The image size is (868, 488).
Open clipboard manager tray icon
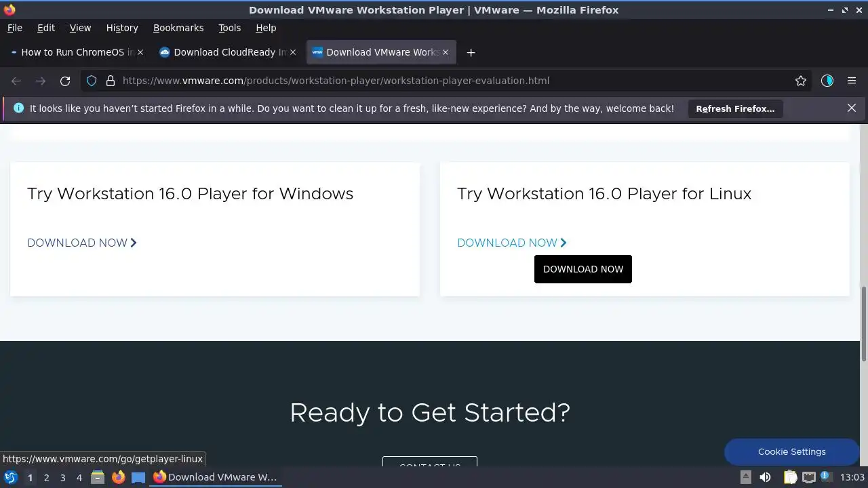(x=790, y=477)
